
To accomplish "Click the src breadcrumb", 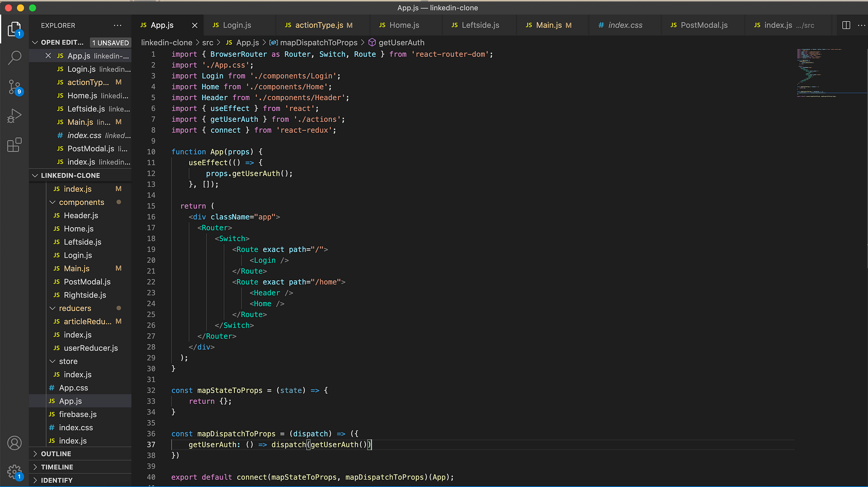I will [208, 42].
